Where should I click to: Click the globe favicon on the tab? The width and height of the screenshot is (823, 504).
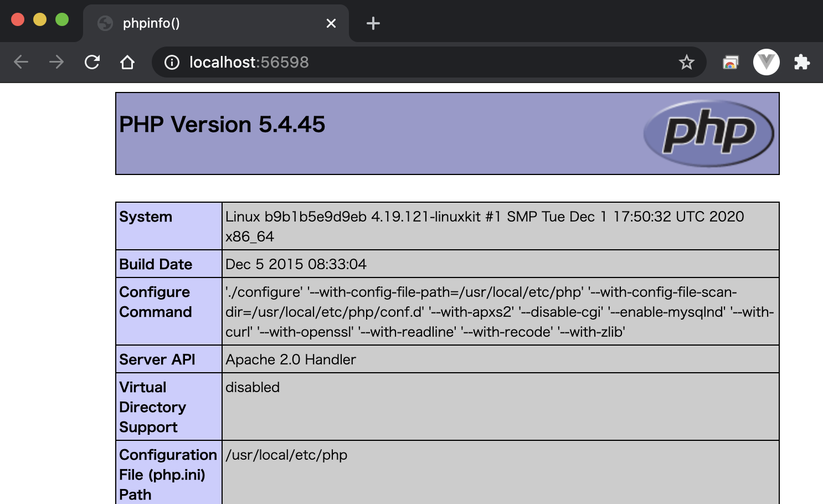coord(105,23)
